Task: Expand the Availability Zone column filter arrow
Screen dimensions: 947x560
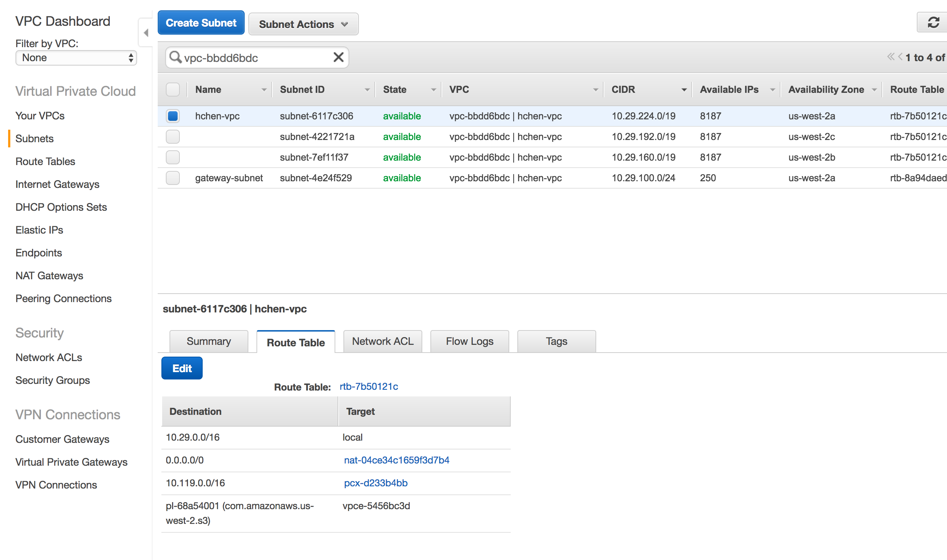Action: (x=874, y=90)
